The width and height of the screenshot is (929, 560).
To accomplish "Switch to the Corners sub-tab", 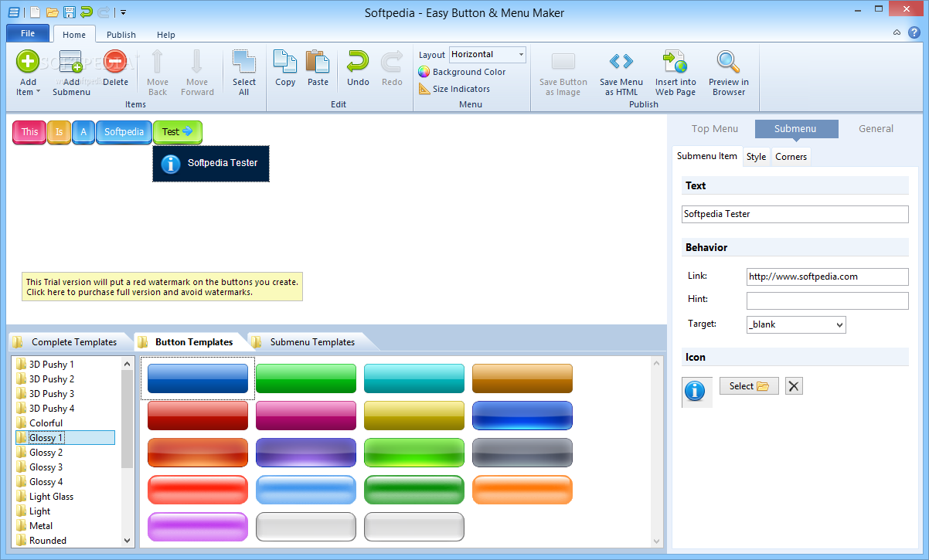I will 791,157.
